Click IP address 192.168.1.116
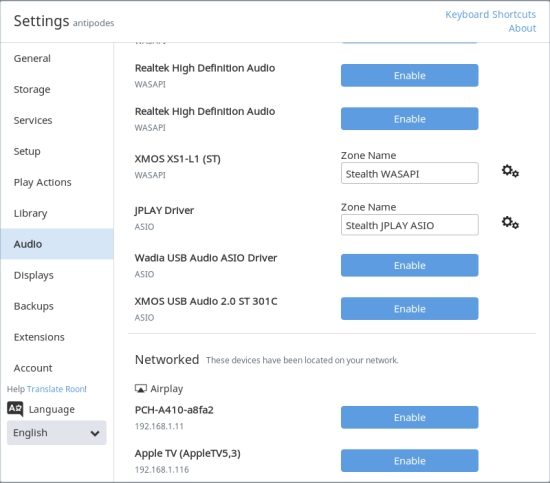 coord(162,469)
